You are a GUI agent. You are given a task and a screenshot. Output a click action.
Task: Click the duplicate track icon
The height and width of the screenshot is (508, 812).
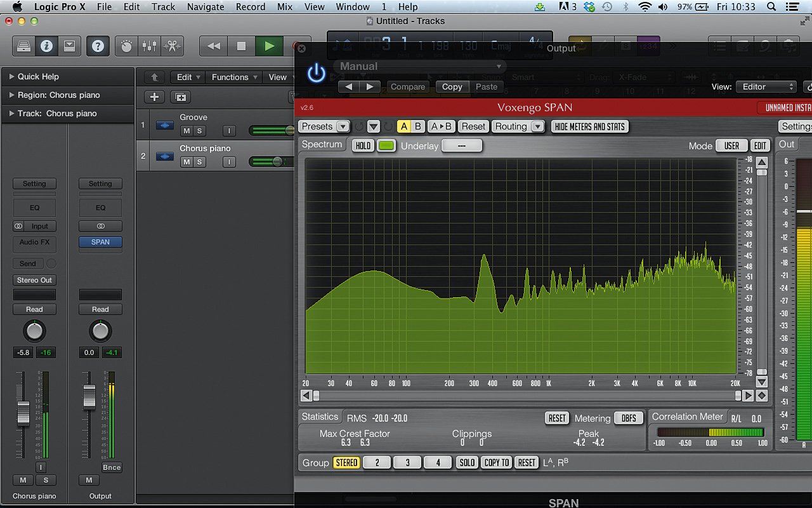(181, 97)
